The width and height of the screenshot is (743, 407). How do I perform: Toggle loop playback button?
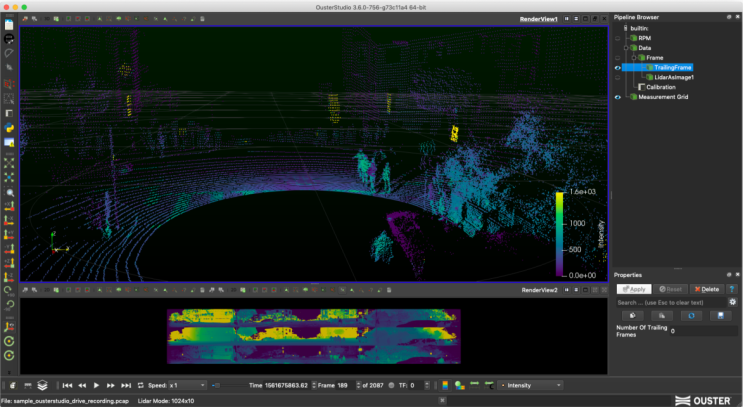pyautogui.click(x=140, y=386)
